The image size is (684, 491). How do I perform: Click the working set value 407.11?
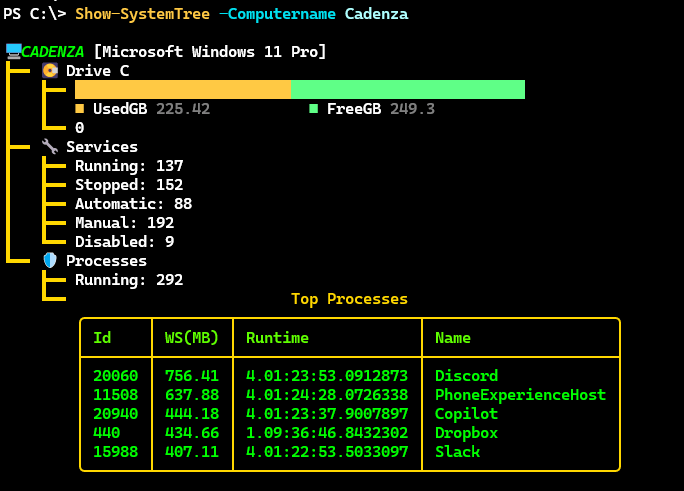(x=192, y=452)
